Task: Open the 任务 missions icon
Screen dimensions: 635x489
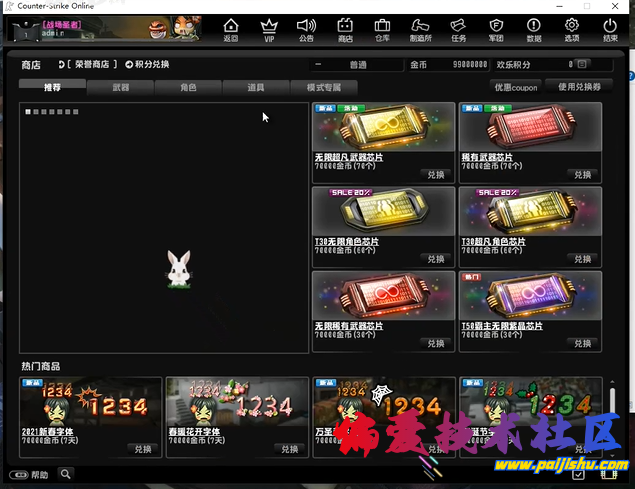Action: (x=458, y=30)
